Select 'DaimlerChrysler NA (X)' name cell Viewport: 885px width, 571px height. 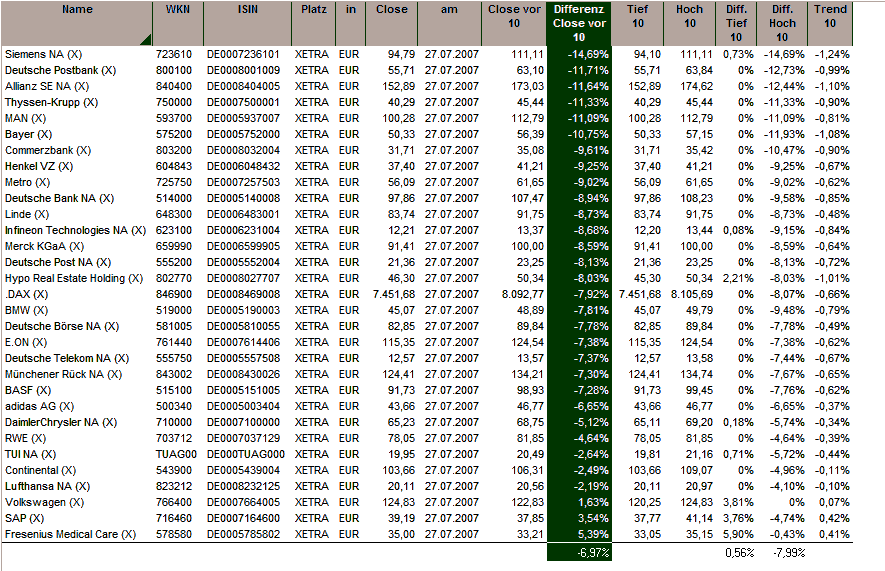60,422
